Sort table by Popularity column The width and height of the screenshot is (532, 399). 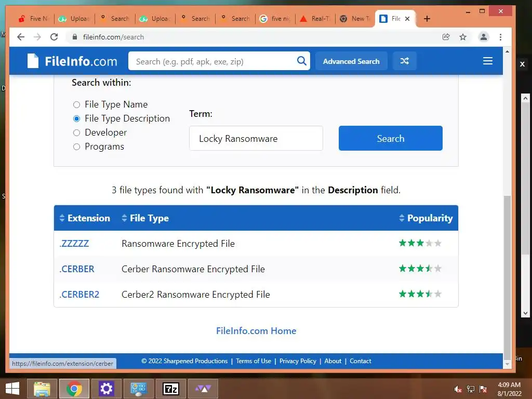pyautogui.click(x=426, y=218)
